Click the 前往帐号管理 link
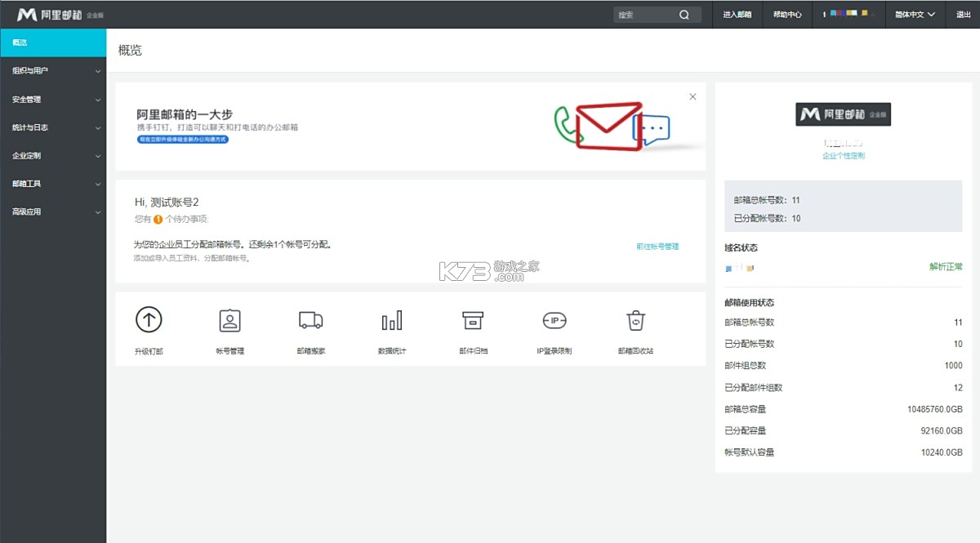The image size is (980, 543). (657, 246)
